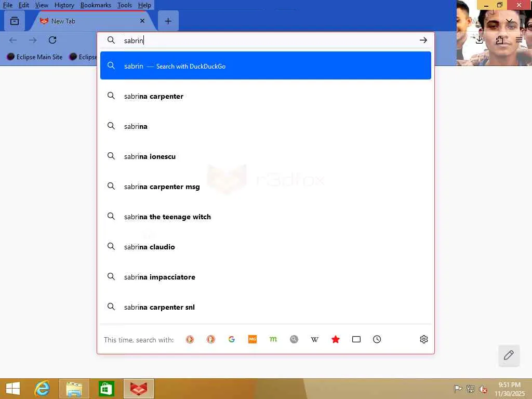This screenshot has height=399, width=532.
Task: Open Windows Store from taskbar
Action: tap(106, 389)
